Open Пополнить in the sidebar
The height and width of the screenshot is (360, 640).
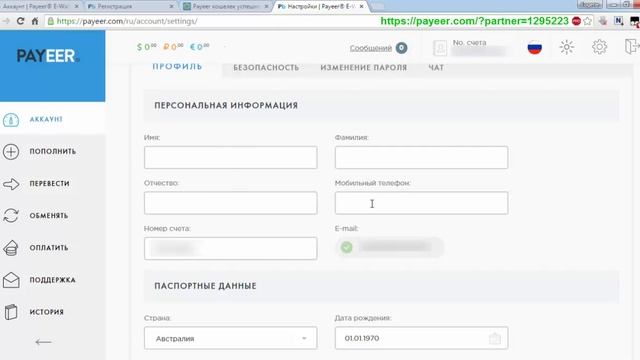pos(53,151)
